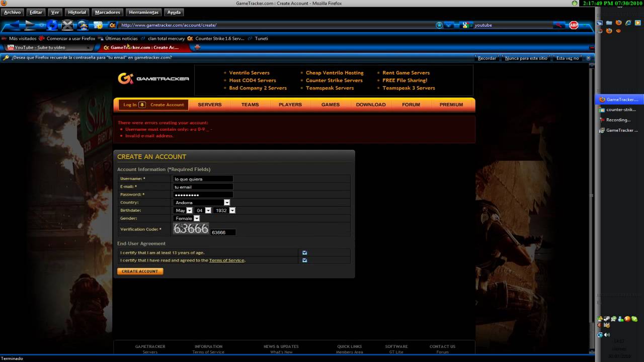Screen dimensions: 644x362
Task: Open the Steam icon in system tray
Action: [x=607, y=319]
